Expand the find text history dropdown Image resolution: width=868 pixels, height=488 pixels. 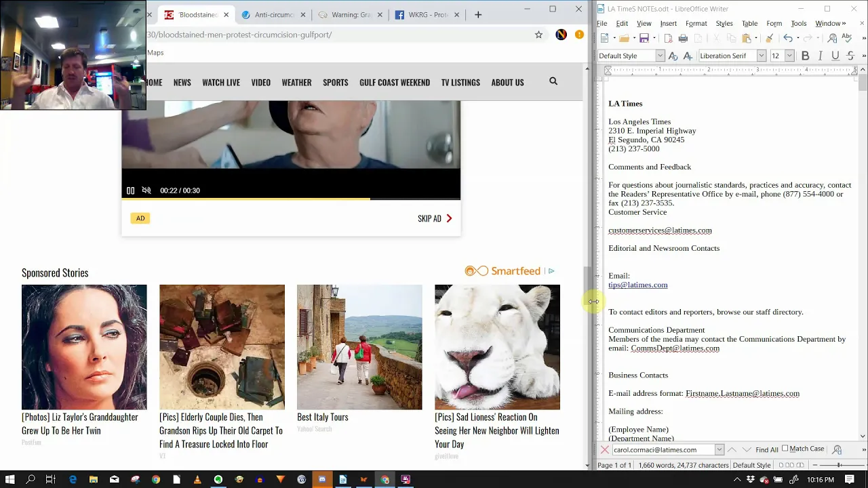[719, 449]
